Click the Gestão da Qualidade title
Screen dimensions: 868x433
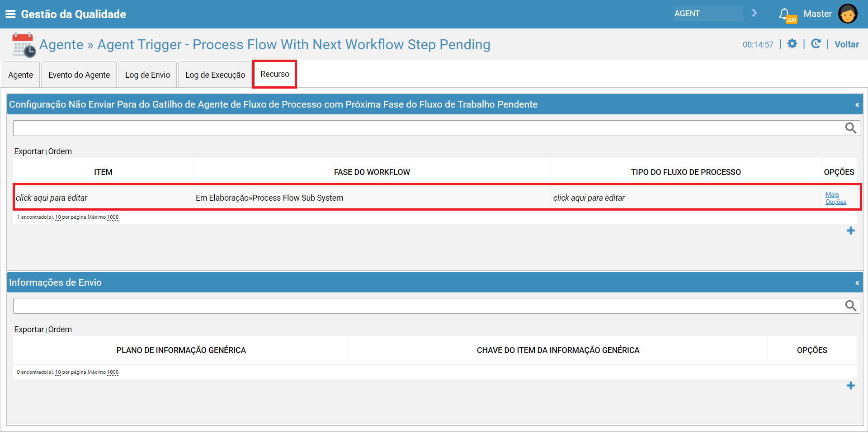[73, 14]
